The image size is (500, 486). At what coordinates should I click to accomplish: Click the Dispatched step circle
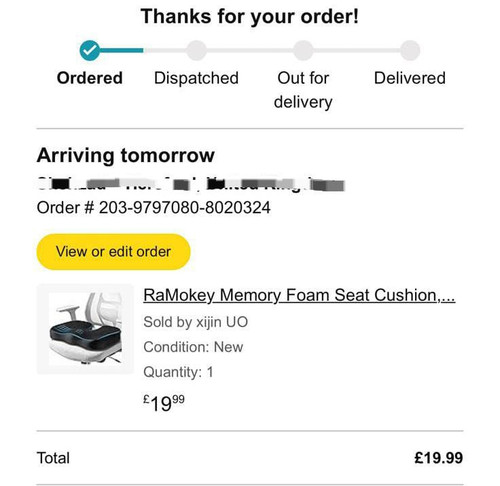tap(196, 50)
